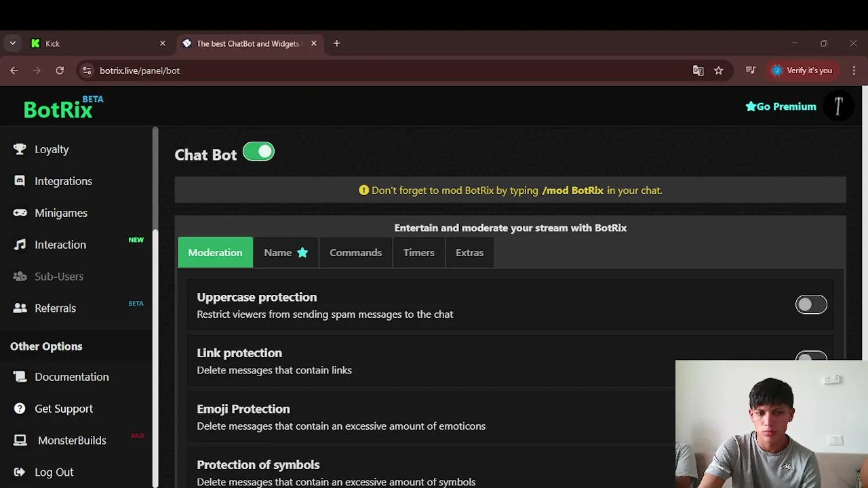
Task: Go forward with the browser forward arrow
Action: coord(37,70)
